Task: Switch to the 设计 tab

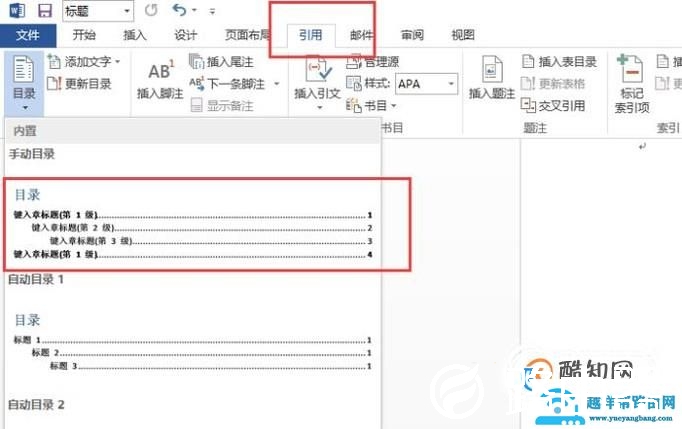Action: coord(186,35)
